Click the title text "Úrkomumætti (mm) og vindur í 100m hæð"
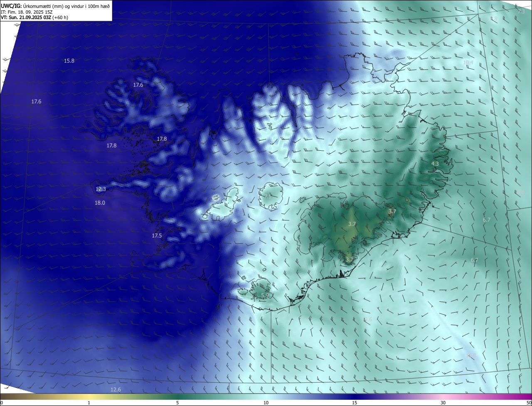This screenshot has width=532, height=406. click(x=66, y=6)
